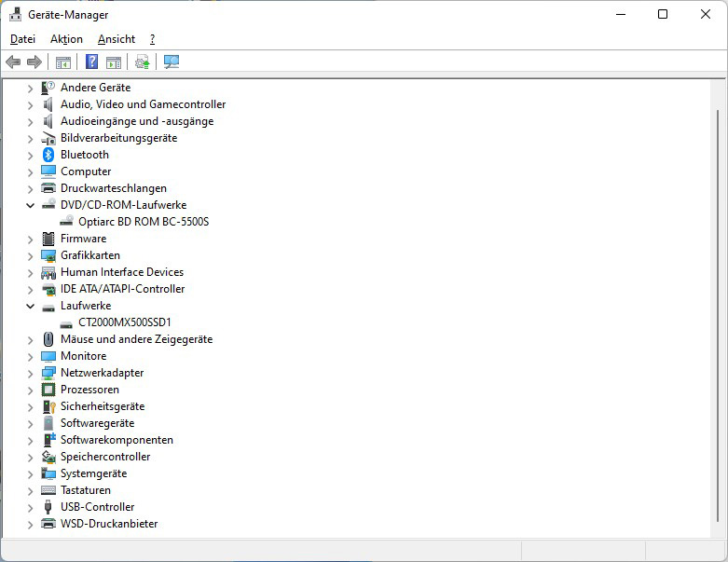The width and height of the screenshot is (728, 562).
Task: Select the Andere Geräte label
Action: point(96,88)
